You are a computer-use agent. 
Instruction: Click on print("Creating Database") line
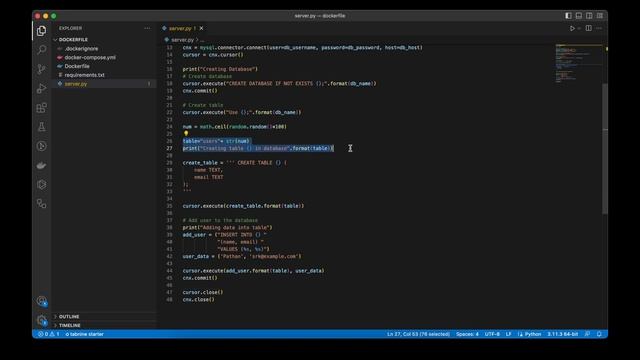pyautogui.click(x=220, y=69)
